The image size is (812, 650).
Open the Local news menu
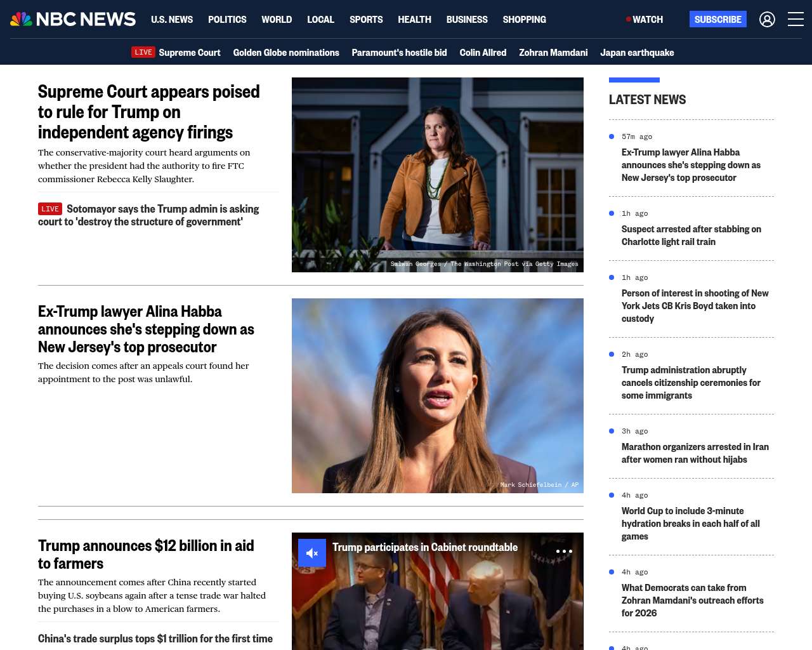[x=320, y=20]
